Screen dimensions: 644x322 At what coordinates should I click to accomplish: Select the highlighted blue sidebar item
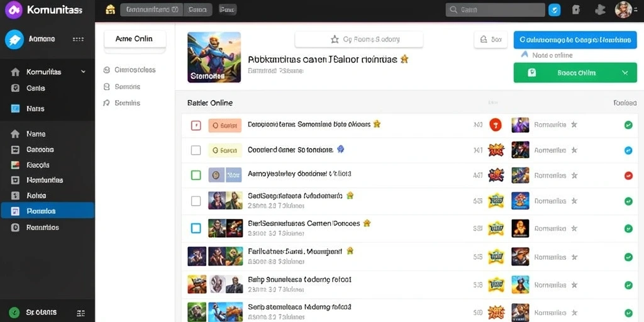click(47, 210)
